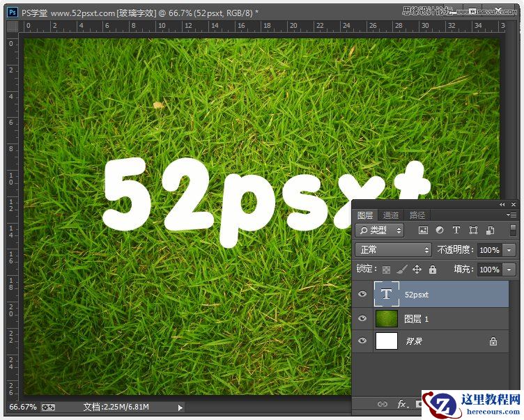Click the ruler origin corner box

pos(13,26)
